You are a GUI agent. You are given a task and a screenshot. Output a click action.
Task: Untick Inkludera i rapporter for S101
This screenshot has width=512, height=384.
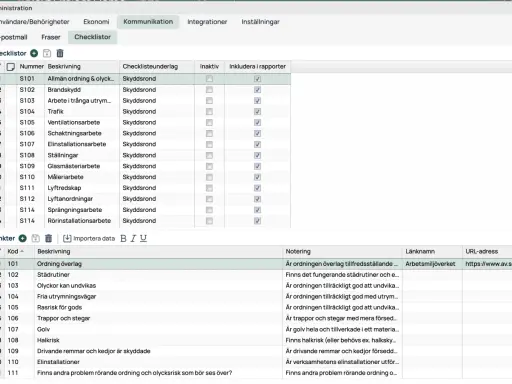(x=257, y=79)
